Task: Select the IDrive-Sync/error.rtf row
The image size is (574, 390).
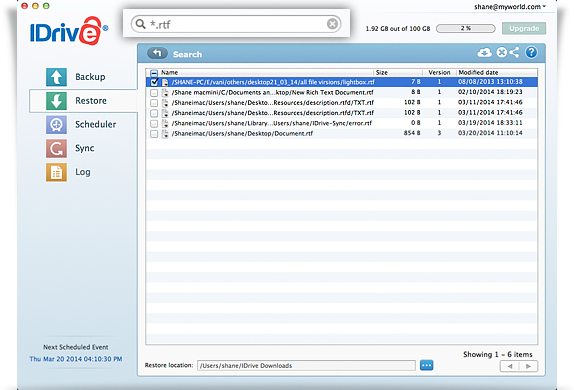Action: [342, 123]
